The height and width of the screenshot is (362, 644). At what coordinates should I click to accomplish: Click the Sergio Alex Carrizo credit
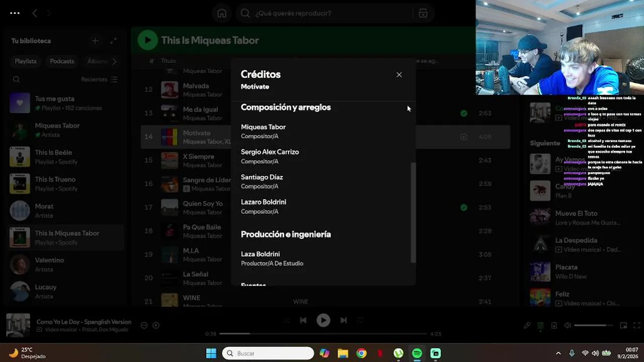pyautogui.click(x=270, y=152)
